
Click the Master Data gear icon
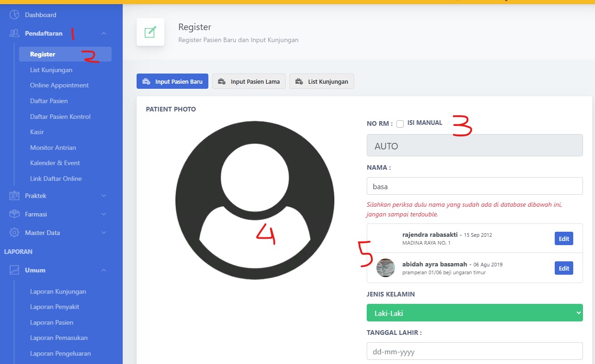point(14,233)
